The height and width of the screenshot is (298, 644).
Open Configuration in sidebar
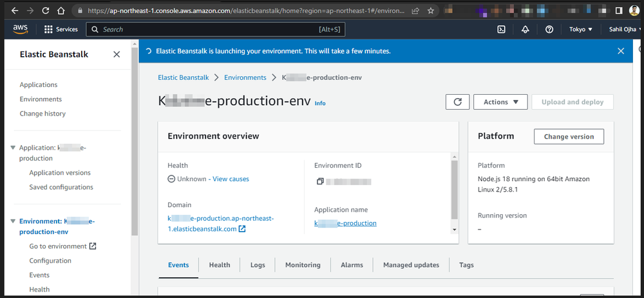pos(50,261)
